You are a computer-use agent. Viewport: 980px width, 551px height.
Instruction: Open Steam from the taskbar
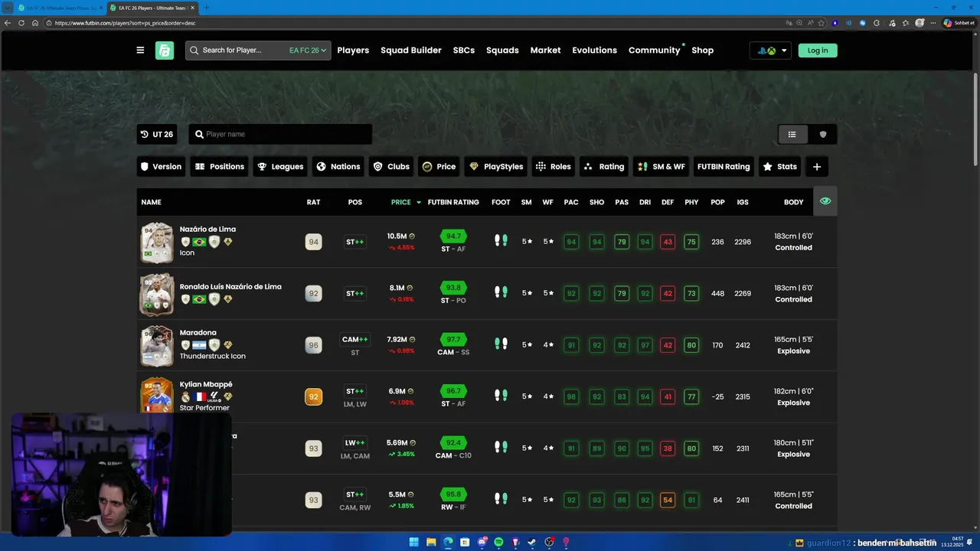coord(532,542)
